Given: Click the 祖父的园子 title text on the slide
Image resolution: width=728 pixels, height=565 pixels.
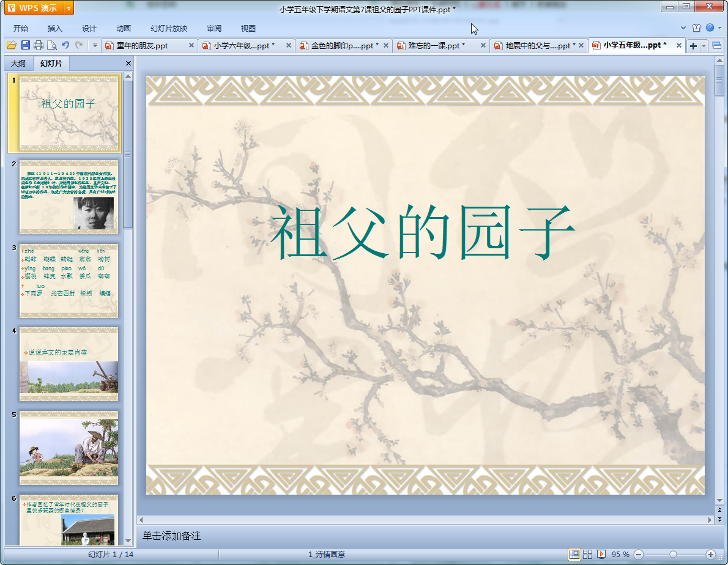Looking at the screenshot, I should tap(423, 233).
